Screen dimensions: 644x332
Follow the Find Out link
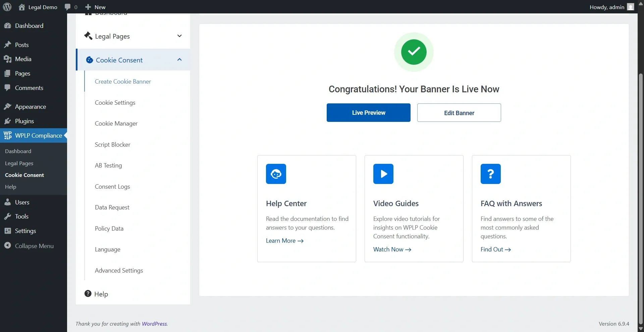(x=496, y=249)
